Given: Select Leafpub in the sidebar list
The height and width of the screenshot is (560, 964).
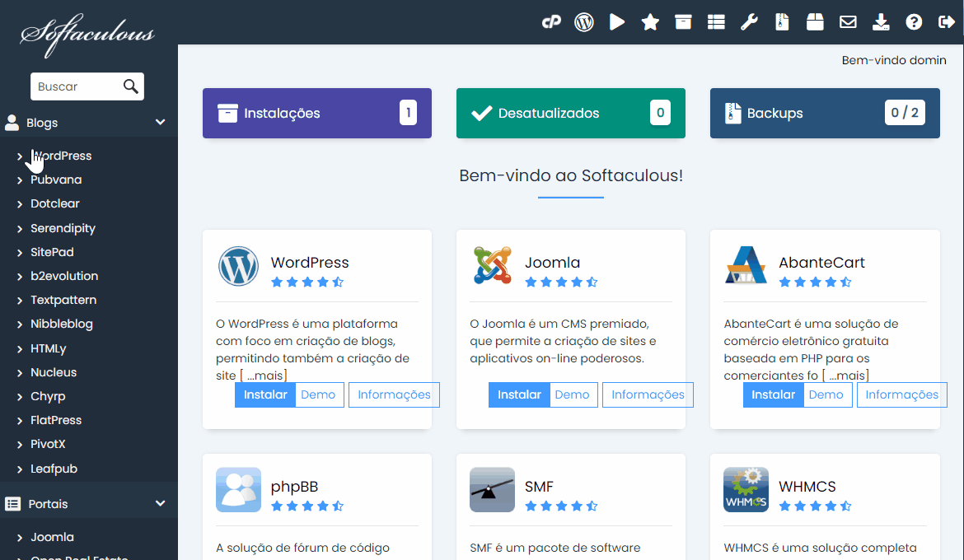Looking at the screenshot, I should pos(54,469).
